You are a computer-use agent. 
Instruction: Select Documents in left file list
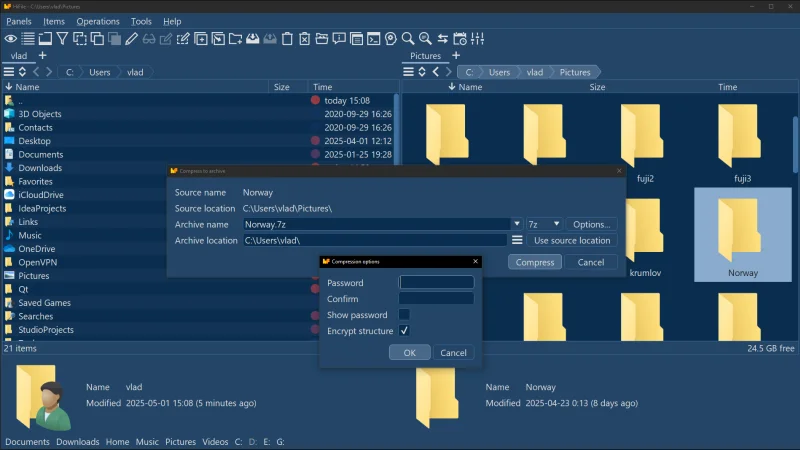point(41,154)
